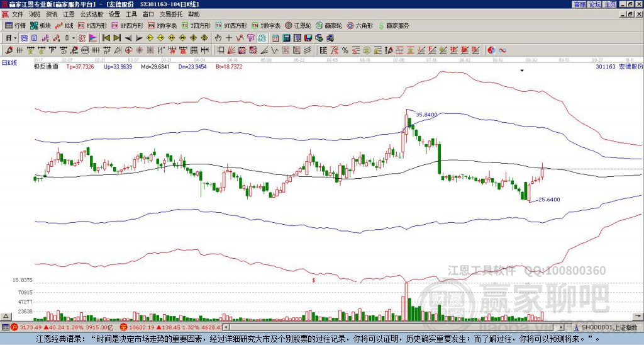Open the 窗口 menu
The image size is (644, 345).
[x=148, y=14]
